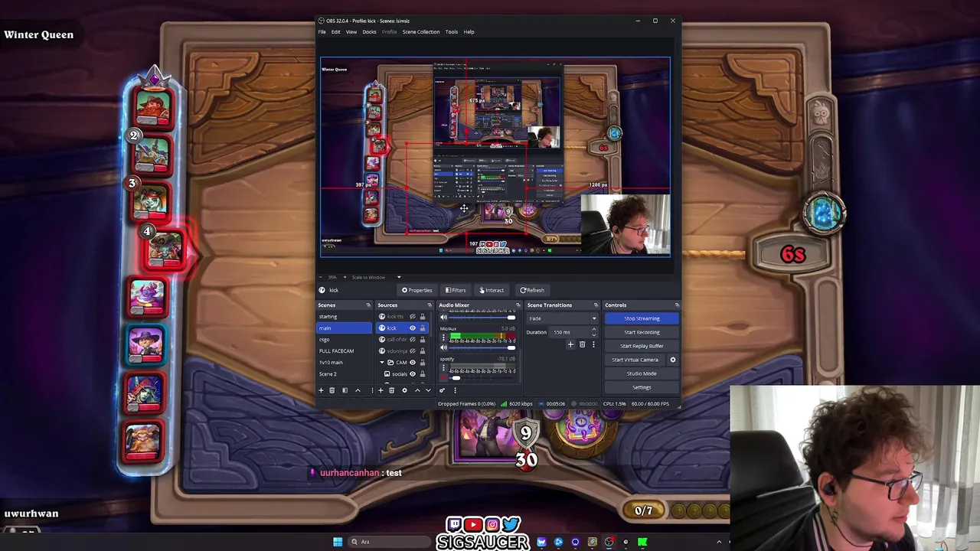The width and height of the screenshot is (980, 551).
Task: Adjust the Mic/Aux volume slider
Action: (482, 347)
